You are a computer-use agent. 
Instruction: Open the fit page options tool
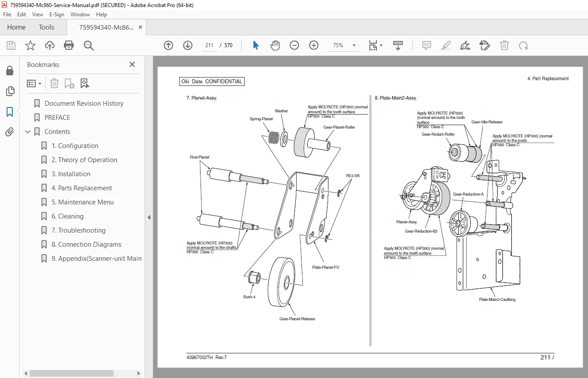[376, 45]
